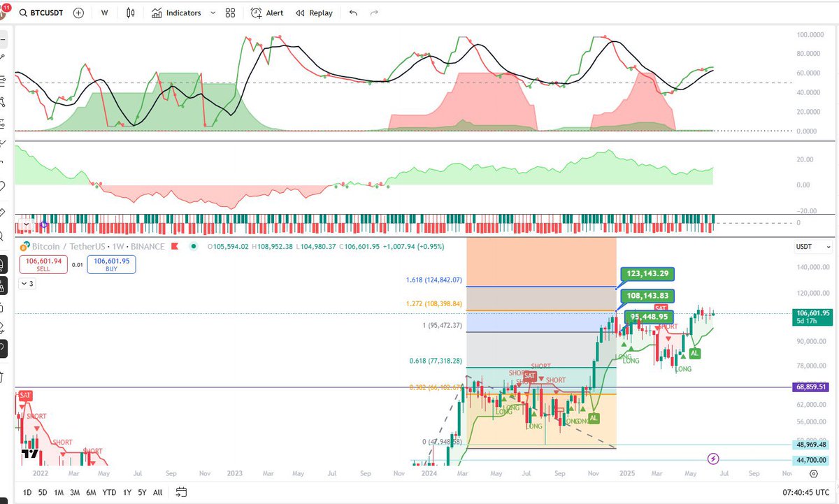Open the USDT currency dropdown

pos(814,247)
